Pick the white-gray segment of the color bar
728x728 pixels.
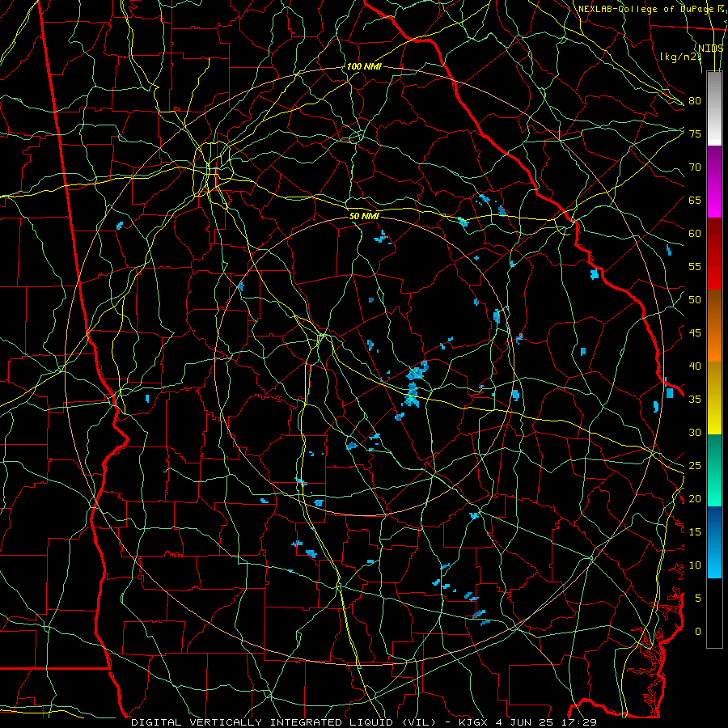[714, 108]
